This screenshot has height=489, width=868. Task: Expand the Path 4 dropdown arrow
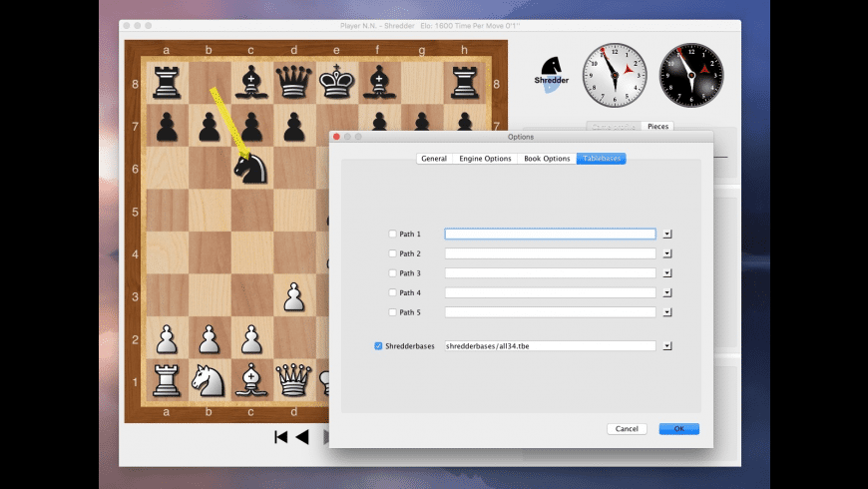pyautogui.click(x=667, y=293)
